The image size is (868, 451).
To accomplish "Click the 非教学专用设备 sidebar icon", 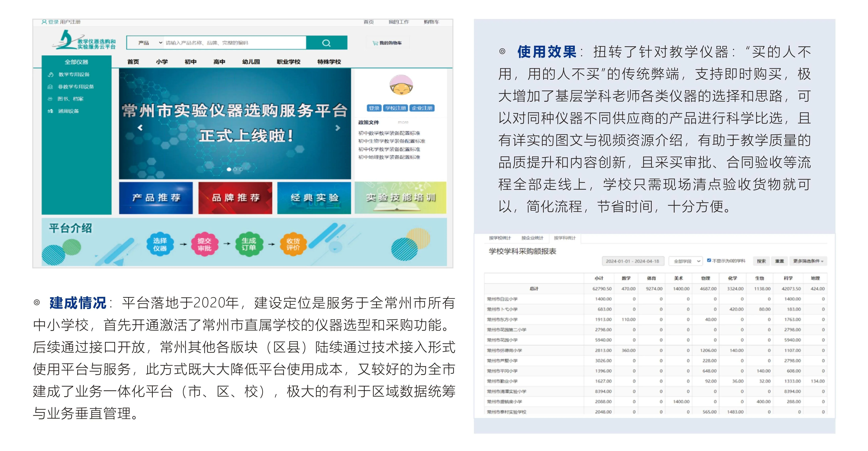I will point(50,87).
